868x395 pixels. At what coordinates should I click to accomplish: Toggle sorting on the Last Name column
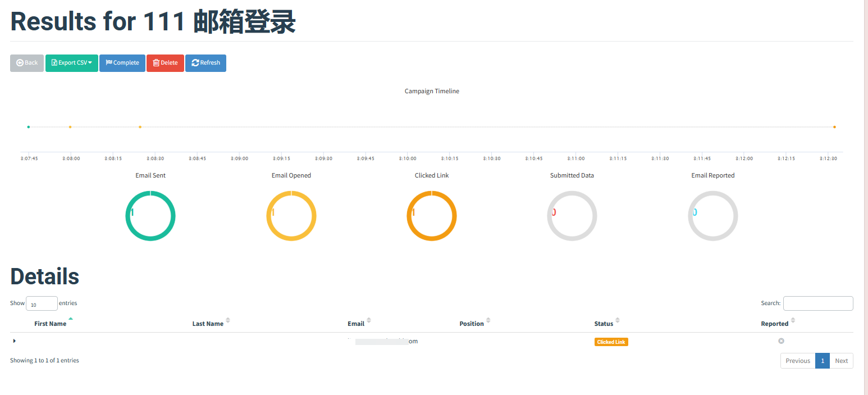point(226,321)
